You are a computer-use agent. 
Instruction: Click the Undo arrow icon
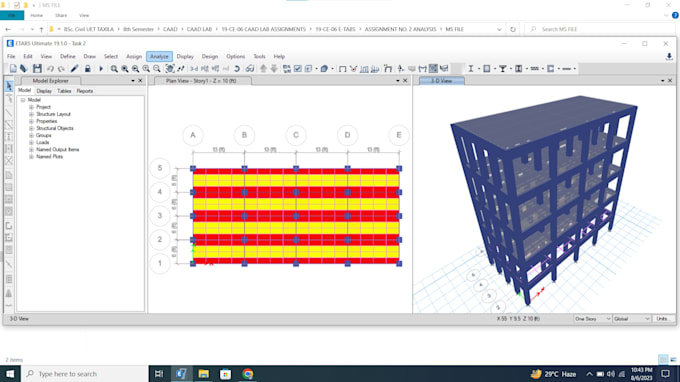click(x=50, y=69)
